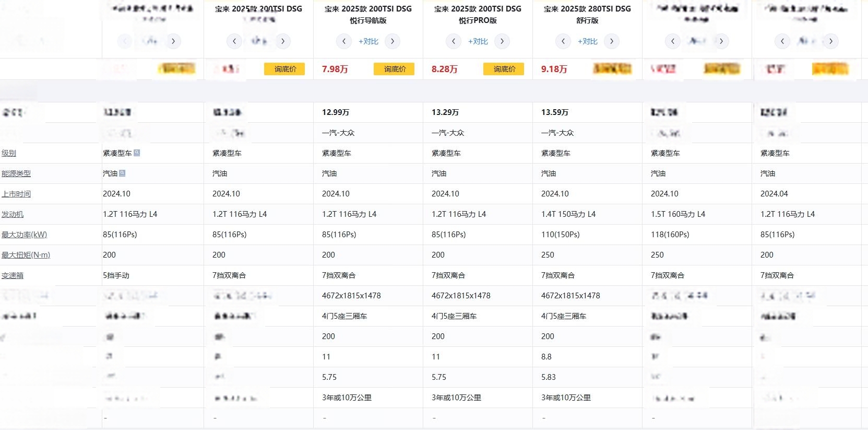Click 2024.10 in the 5挡手动 column
Image resolution: width=868 pixels, height=430 pixels.
click(116, 194)
